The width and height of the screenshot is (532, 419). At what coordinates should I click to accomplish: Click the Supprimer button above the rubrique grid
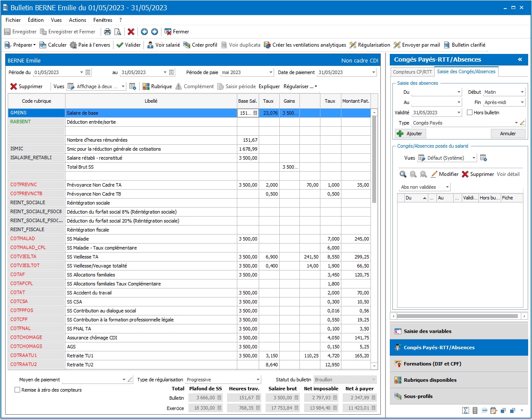click(27, 86)
